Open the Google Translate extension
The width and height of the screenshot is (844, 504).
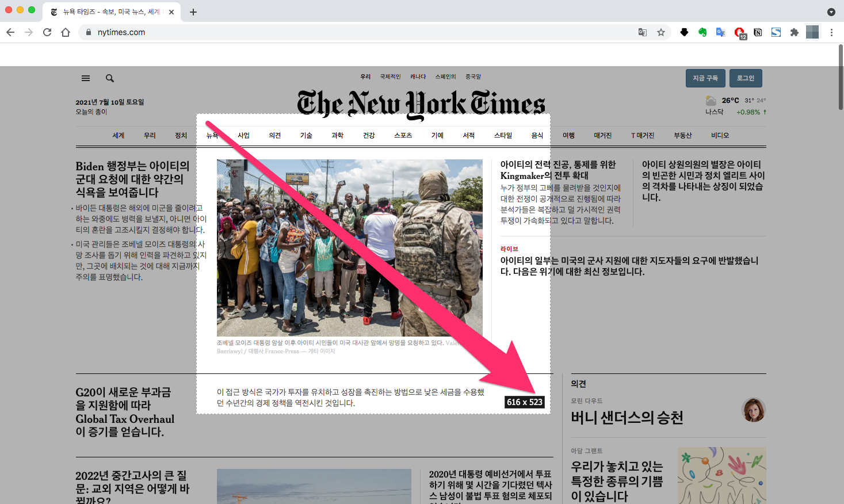[x=720, y=32]
